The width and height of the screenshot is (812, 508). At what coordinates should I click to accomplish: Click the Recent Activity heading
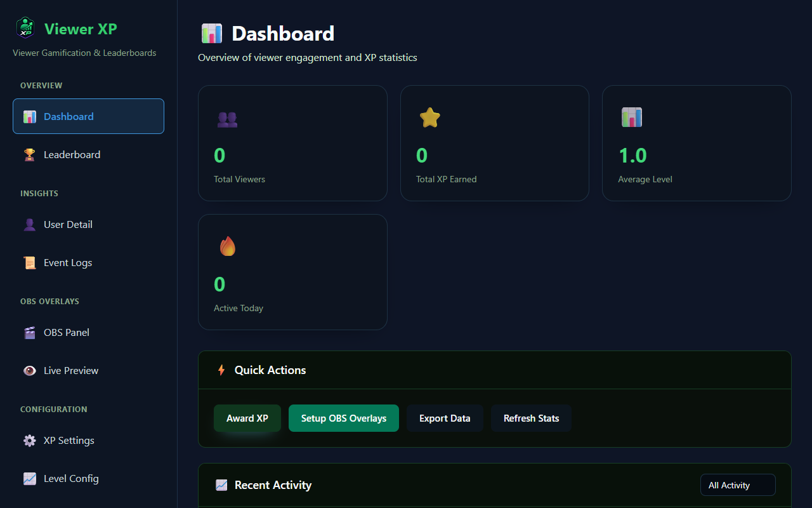(273, 485)
